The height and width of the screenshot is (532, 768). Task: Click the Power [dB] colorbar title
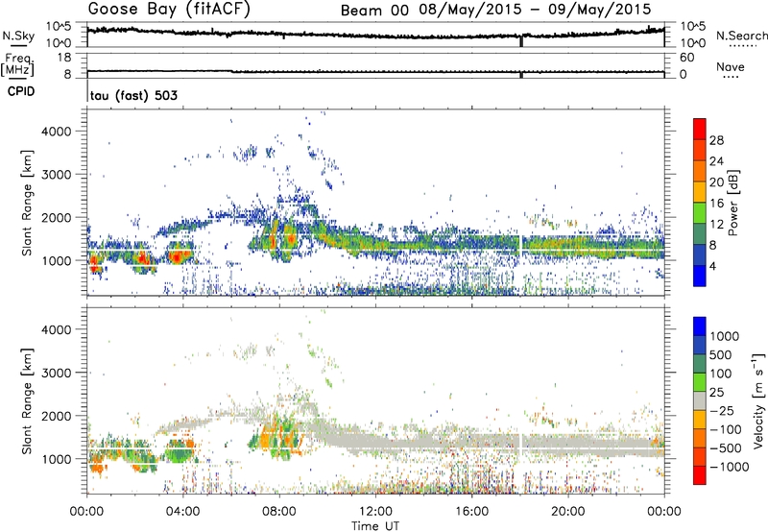(732, 203)
